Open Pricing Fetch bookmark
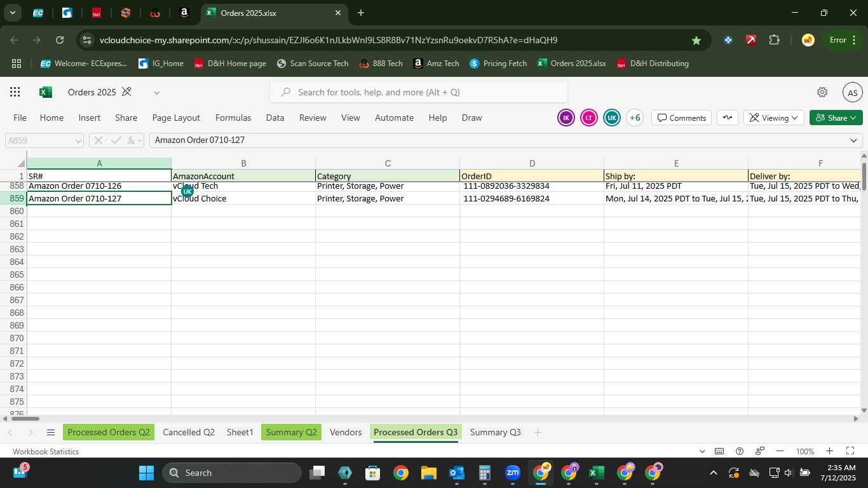The height and width of the screenshot is (488, 868). (498, 64)
